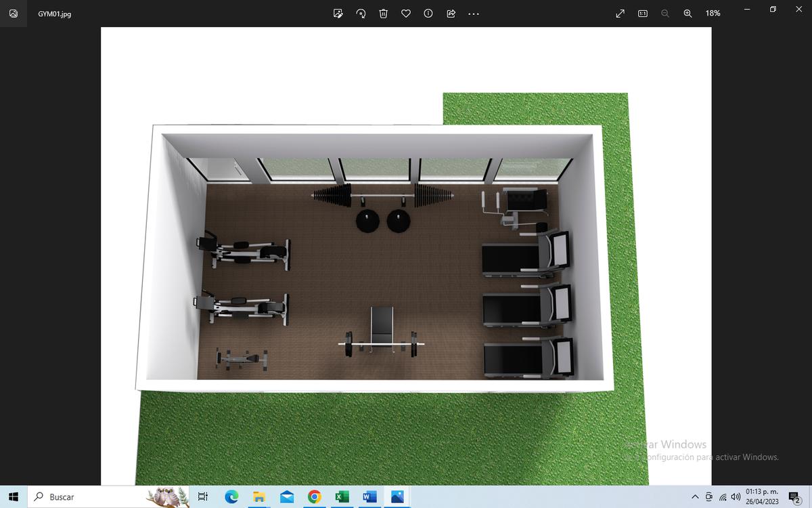The height and width of the screenshot is (508, 812).
Task: Toggle actual size 1:1 view
Action: (x=643, y=14)
